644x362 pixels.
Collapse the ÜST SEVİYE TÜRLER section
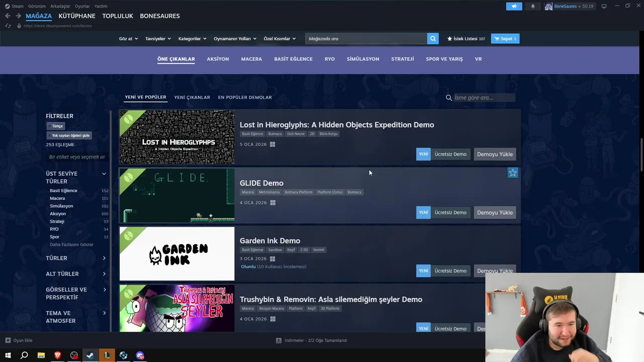click(x=104, y=174)
